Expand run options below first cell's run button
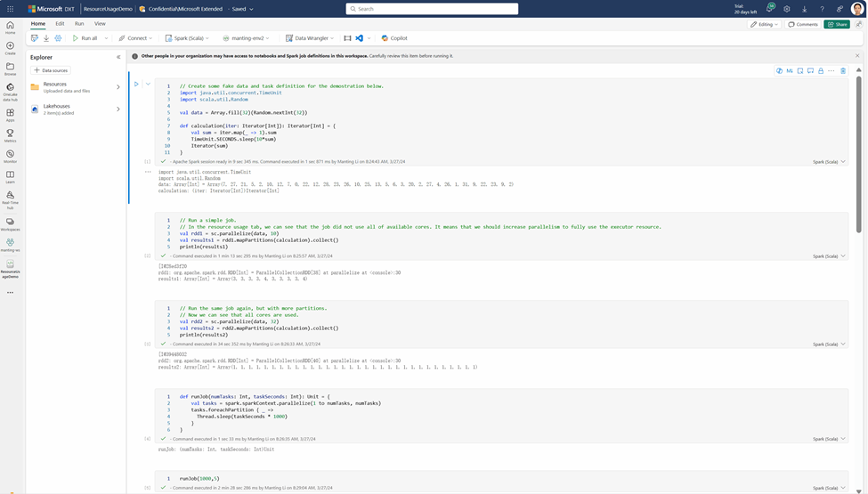868x494 pixels. pyautogui.click(x=148, y=84)
